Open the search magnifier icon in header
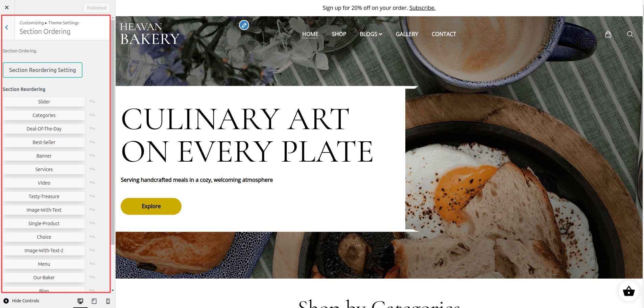Screen dimensions: 644x308 [x=630, y=34]
